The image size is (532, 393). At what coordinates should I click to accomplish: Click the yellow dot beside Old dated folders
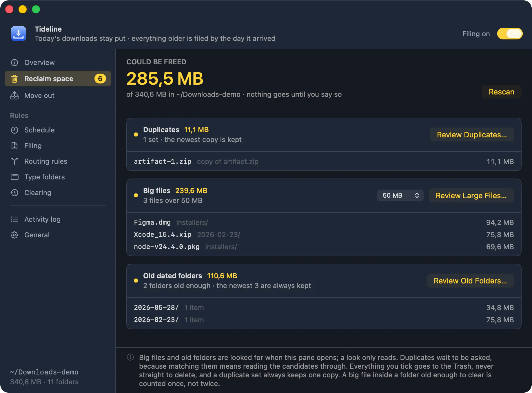click(136, 281)
